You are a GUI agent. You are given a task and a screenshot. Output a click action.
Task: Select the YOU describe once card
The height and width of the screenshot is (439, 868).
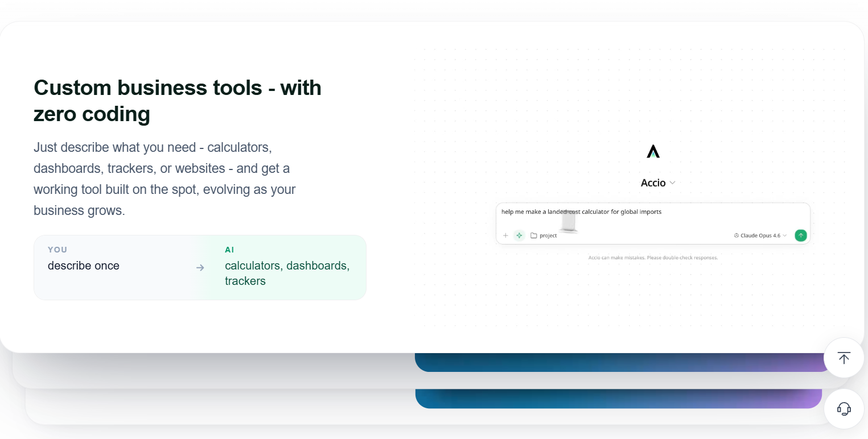click(114, 267)
